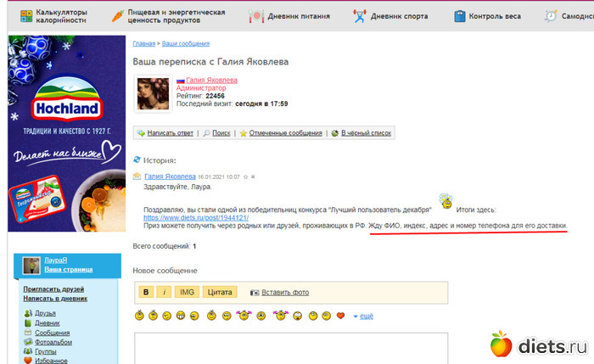Open Калькуляторы калорийности menu

53,16
